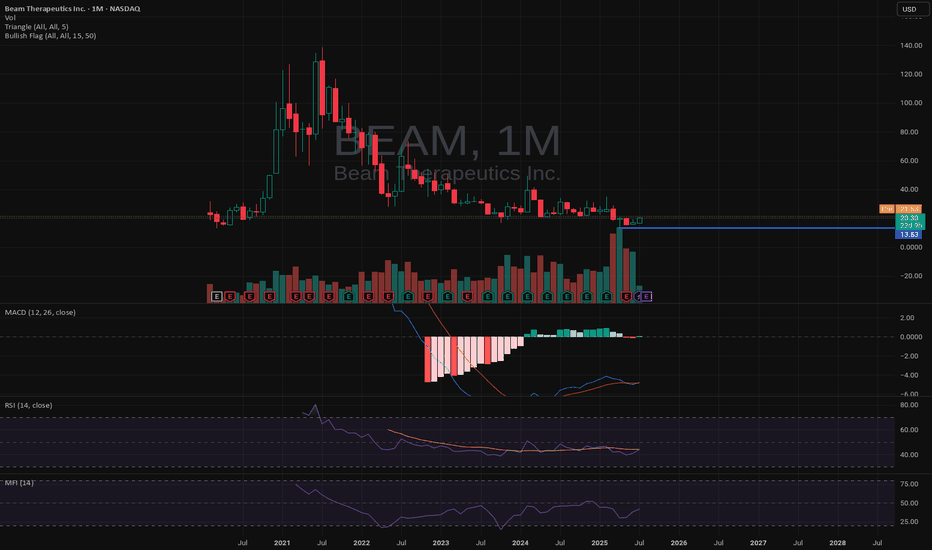Click the 2027 label on time axis

758,543
